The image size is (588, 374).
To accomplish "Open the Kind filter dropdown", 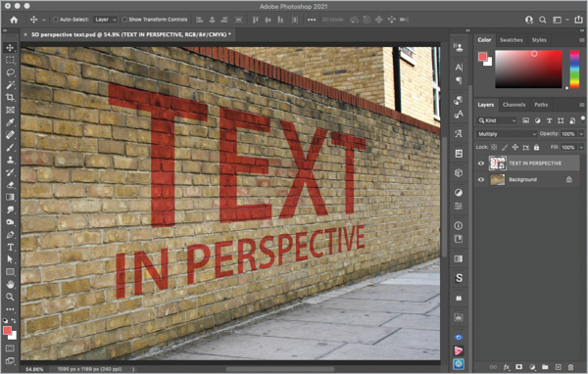I will coord(497,120).
